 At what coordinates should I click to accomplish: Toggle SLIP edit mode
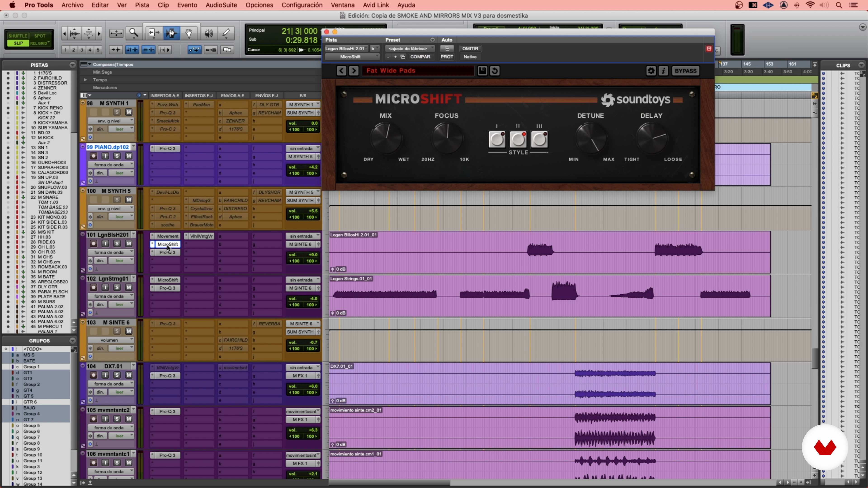click(18, 43)
